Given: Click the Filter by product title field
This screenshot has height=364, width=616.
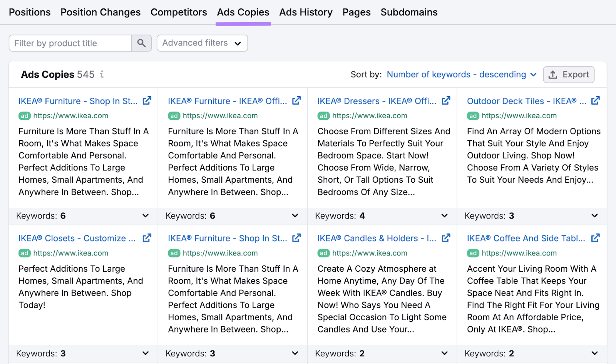Looking at the screenshot, I should click(x=69, y=43).
